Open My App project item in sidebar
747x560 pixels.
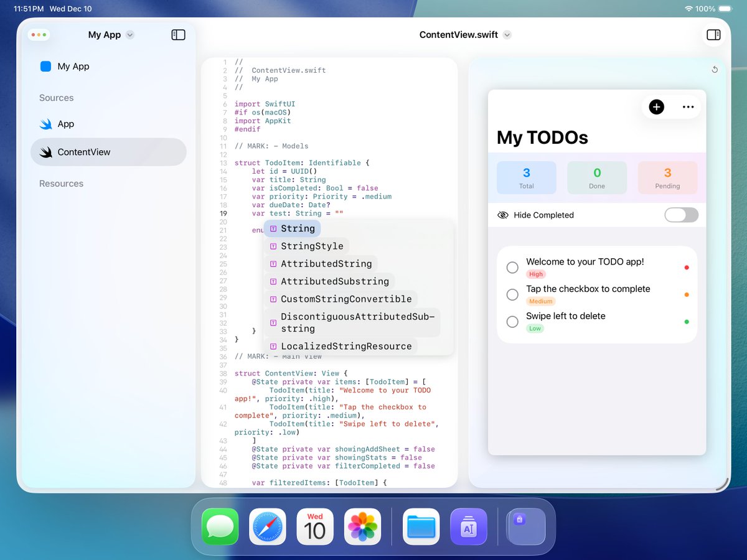[73, 67]
